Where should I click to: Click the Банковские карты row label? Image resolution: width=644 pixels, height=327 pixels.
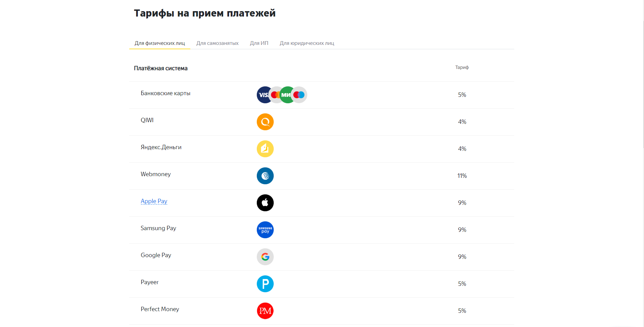[x=165, y=93]
